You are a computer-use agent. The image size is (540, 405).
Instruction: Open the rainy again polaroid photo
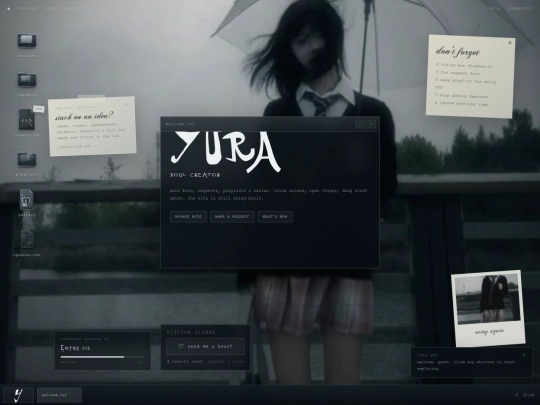488,308
